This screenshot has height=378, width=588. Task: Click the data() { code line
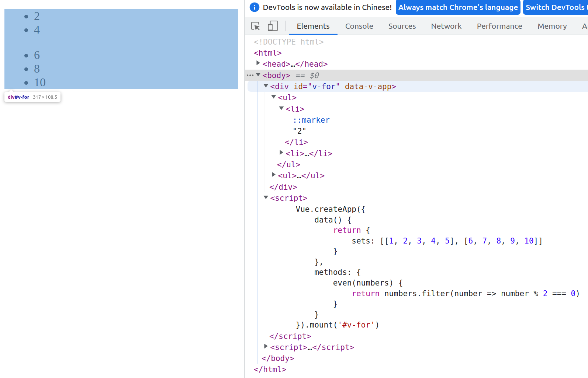point(333,220)
